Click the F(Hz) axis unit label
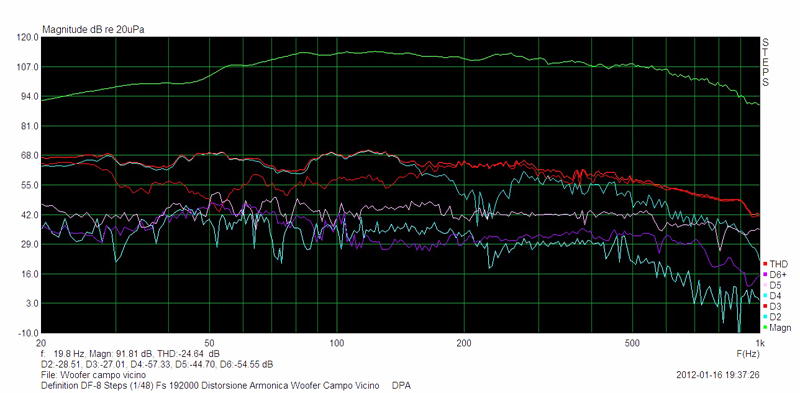 coord(748,353)
